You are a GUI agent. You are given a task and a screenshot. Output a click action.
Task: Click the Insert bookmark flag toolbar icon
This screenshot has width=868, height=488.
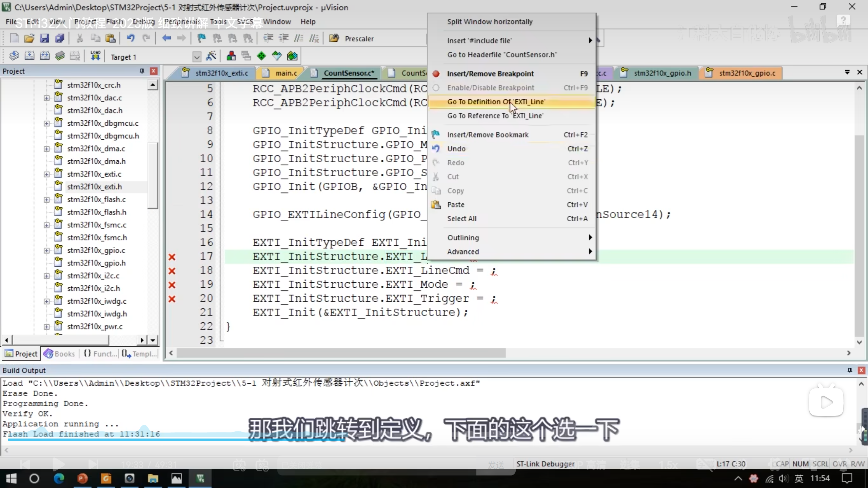click(201, 38)
